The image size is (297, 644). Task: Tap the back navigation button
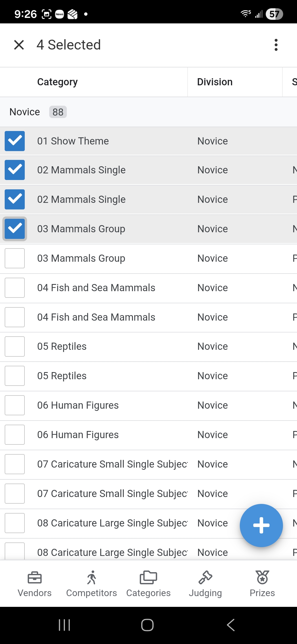click(x=230, y=625)
